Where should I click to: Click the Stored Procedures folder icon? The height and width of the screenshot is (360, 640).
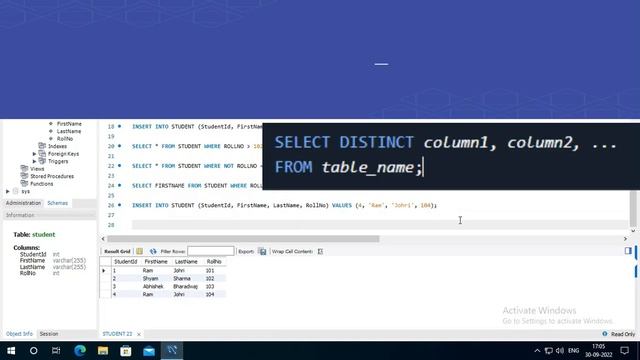click(24, 176)
